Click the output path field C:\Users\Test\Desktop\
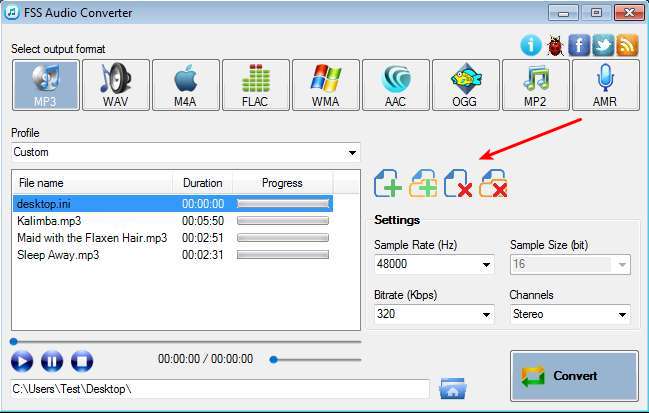 pyautogui.click(x=220, y=389)
